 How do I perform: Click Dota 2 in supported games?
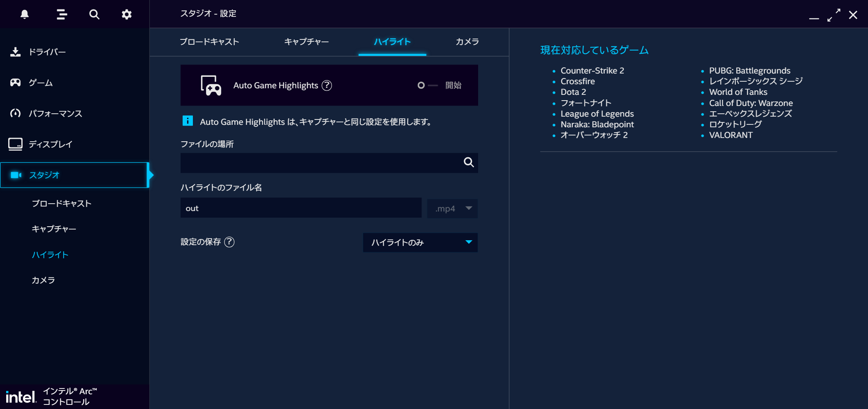point(573,92)
